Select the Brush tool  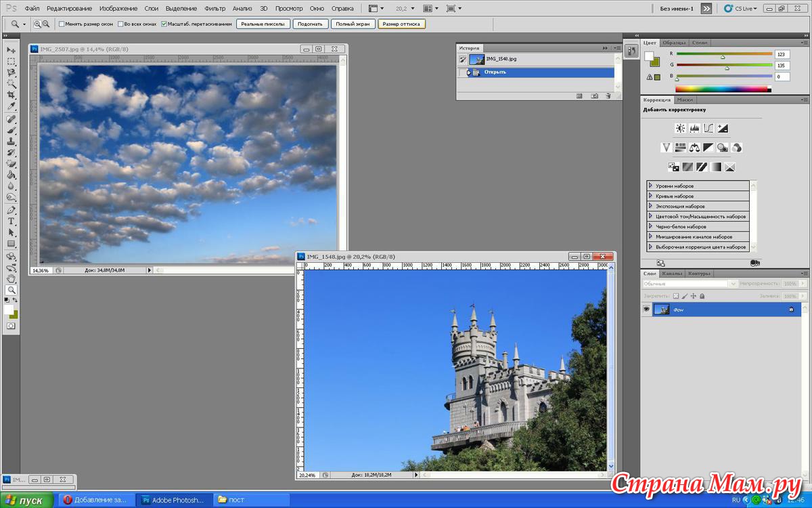11,130
